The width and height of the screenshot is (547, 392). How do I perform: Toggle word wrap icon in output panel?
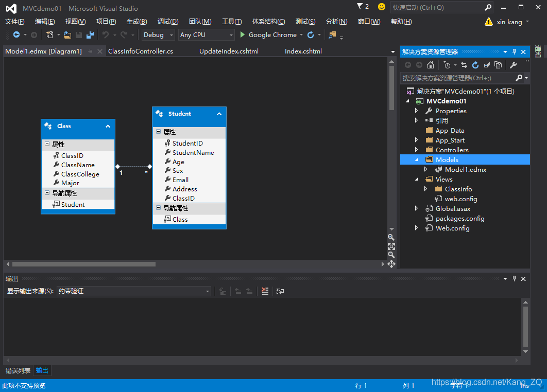point(280,291)
